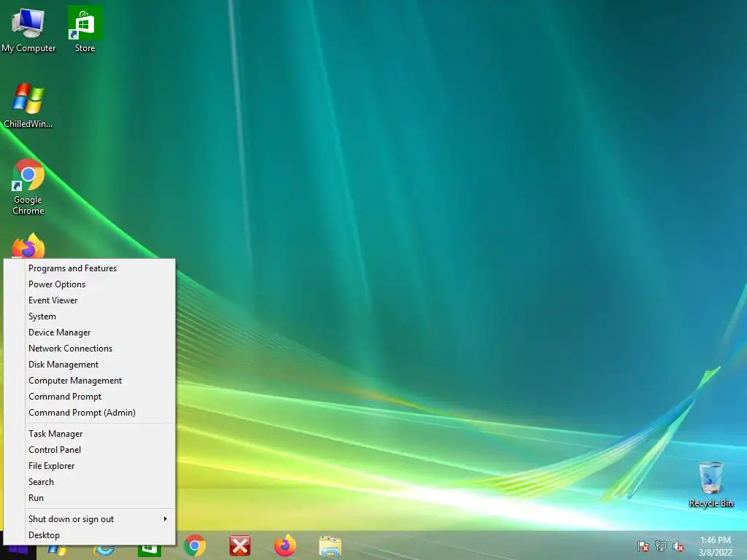Open My Computer desktop icon
The width and height of the screenshot is (747, 560).
[28, 30]
